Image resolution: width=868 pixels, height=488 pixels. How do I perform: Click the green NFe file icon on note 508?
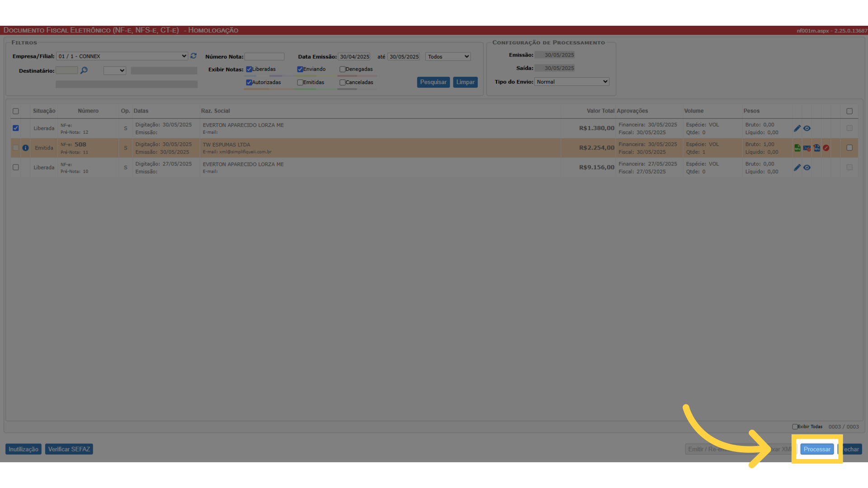click(797, 148)
